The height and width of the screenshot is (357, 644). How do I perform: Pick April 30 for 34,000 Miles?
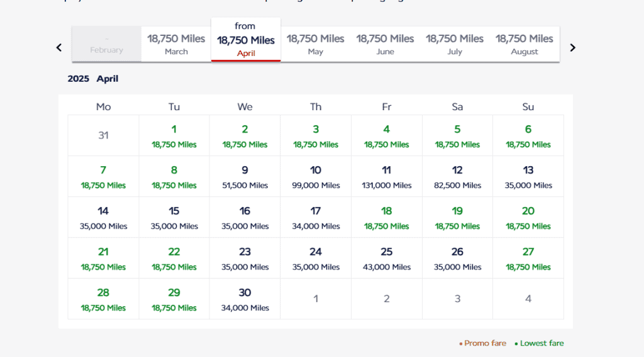pyautogui.click(x=245, y=299)
